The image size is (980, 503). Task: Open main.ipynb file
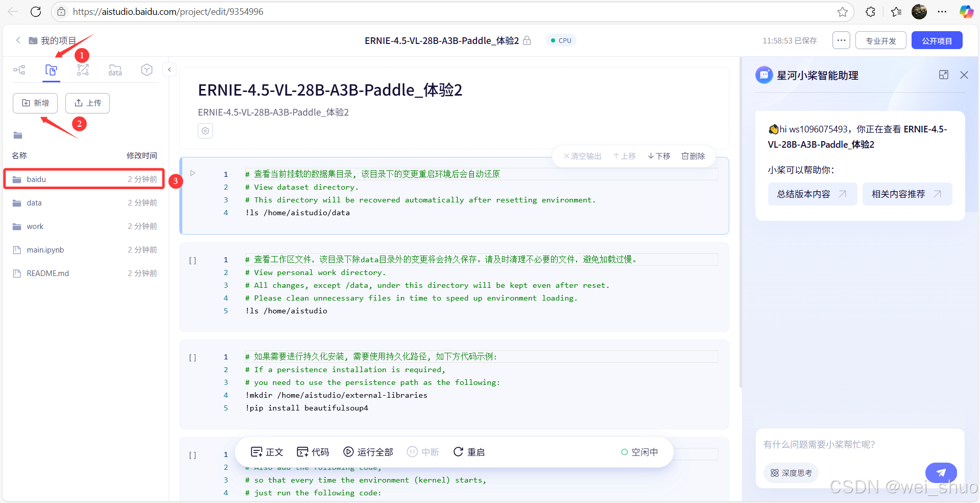(x=84, y=250)
